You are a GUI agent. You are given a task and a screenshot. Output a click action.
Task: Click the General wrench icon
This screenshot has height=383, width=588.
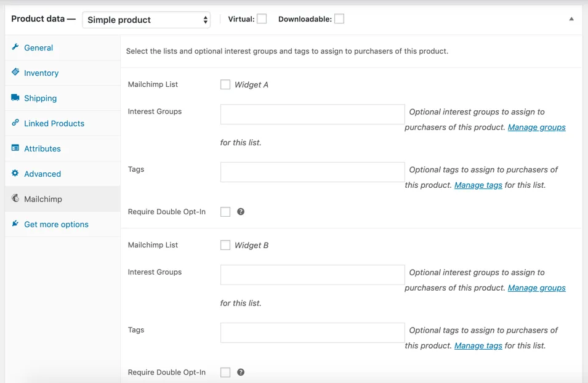tap(15, 47)
